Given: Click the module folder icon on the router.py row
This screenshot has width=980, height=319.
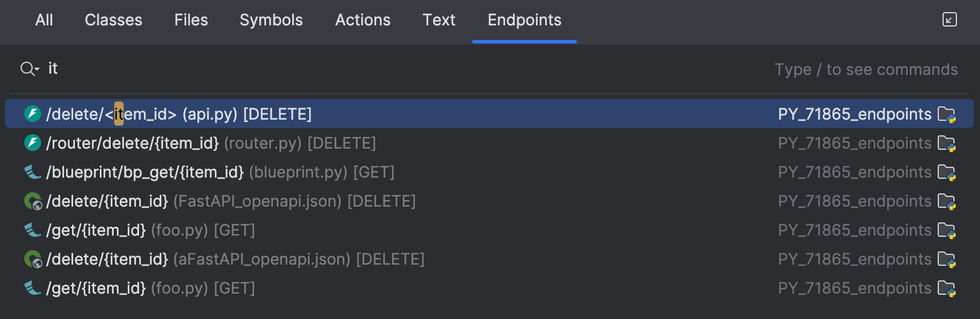Looking at the screenshot, I should tap(946, 143).
